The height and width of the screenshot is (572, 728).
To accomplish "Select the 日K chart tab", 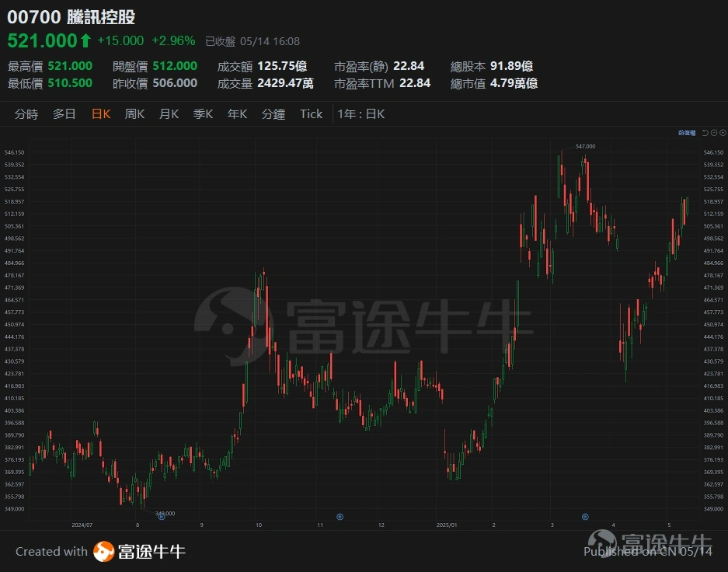I will (101, 114).
